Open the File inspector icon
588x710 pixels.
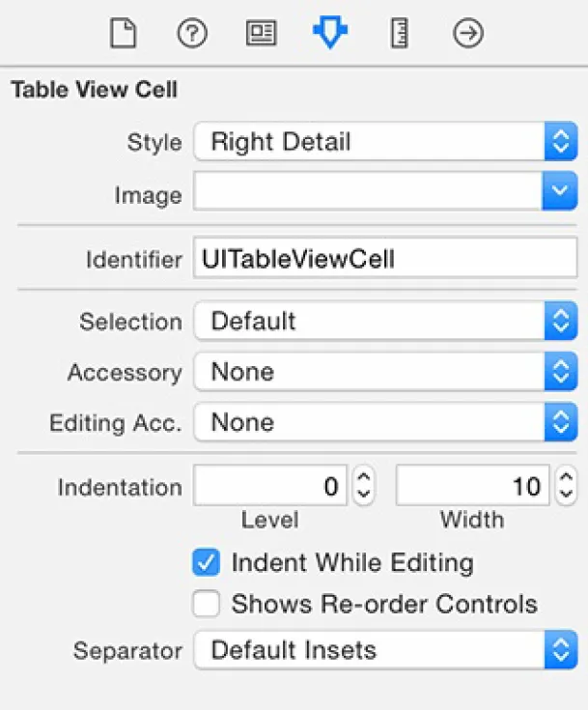click(123, 35)
